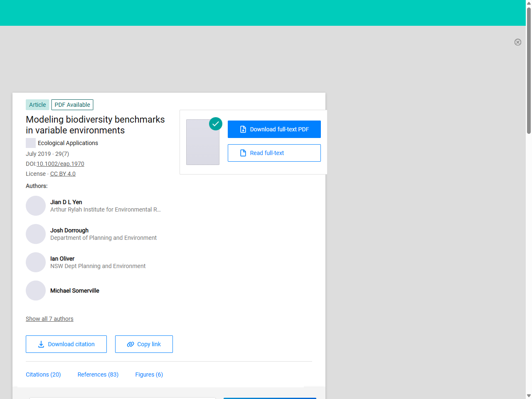Click Arthur Rylah Institute affiliation text
This screenshot has height=399, width=532.
(106, 209)
